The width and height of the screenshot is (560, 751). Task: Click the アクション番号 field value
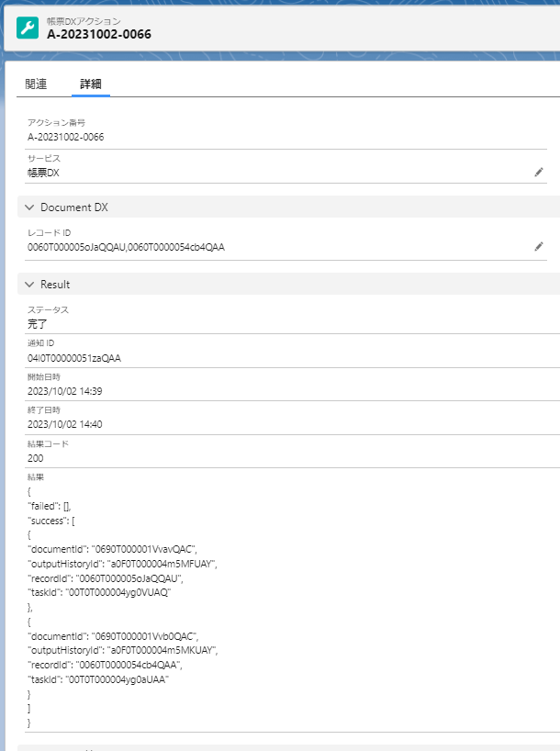point(65,137)
